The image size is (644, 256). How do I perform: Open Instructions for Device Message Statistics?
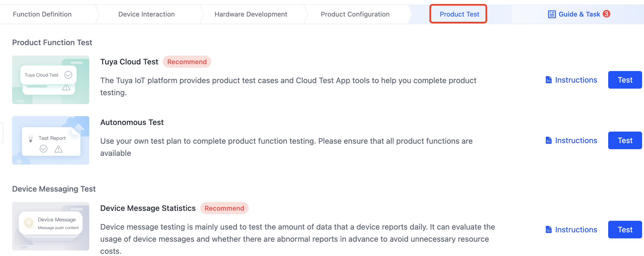click(576, 230)
